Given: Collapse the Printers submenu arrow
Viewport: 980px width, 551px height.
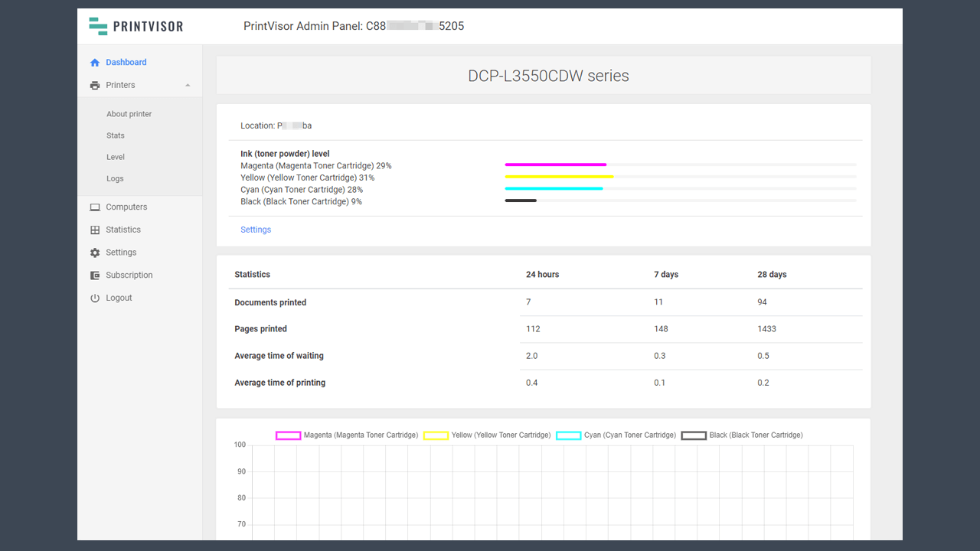Looking at the screenshot, I should (x=188, y=86).
